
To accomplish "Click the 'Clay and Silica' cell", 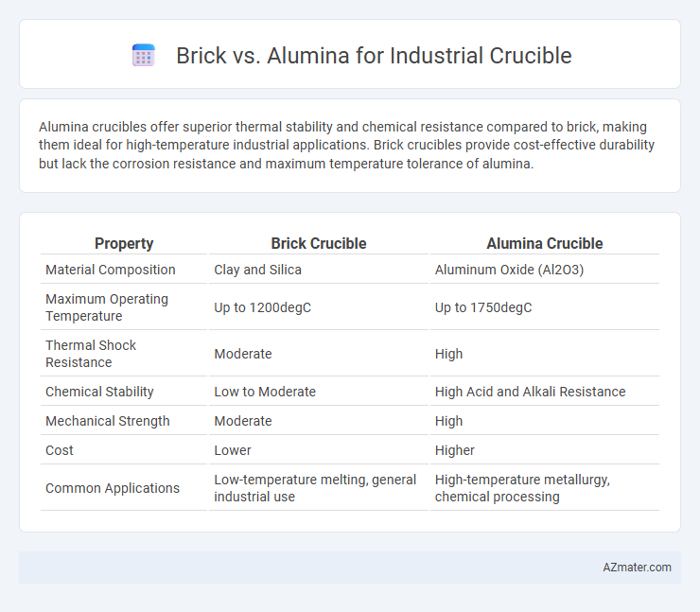I will 257,270.
